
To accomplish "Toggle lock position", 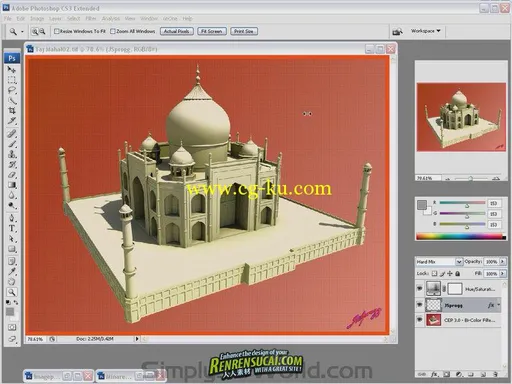I will 450,273.
